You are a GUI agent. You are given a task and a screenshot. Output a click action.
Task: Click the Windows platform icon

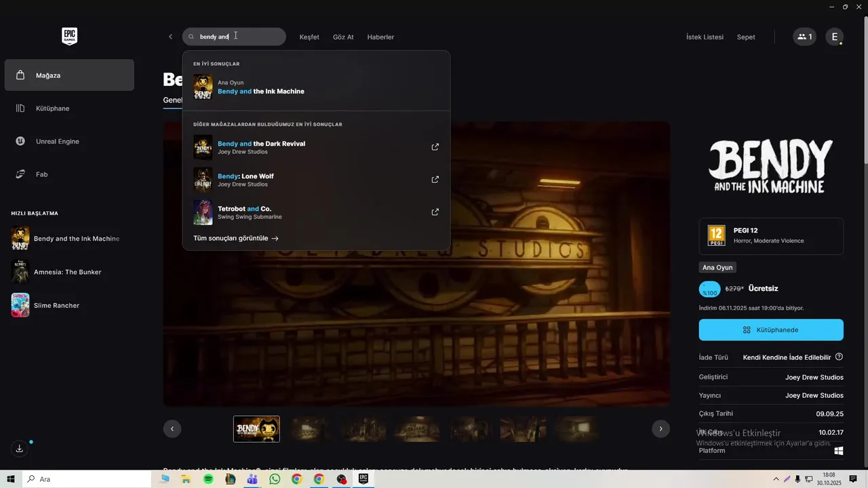[839, 451]
